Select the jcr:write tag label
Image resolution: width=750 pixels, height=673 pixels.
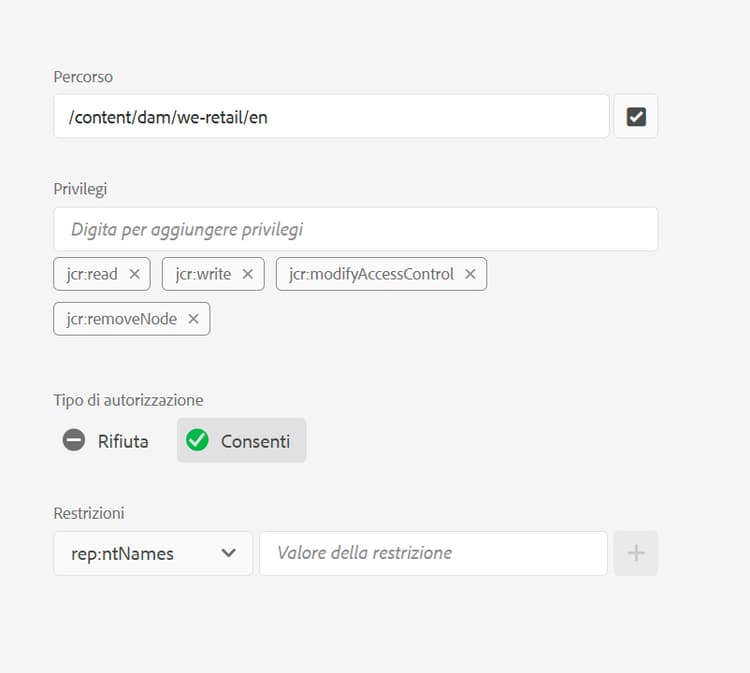coord(203,274)
